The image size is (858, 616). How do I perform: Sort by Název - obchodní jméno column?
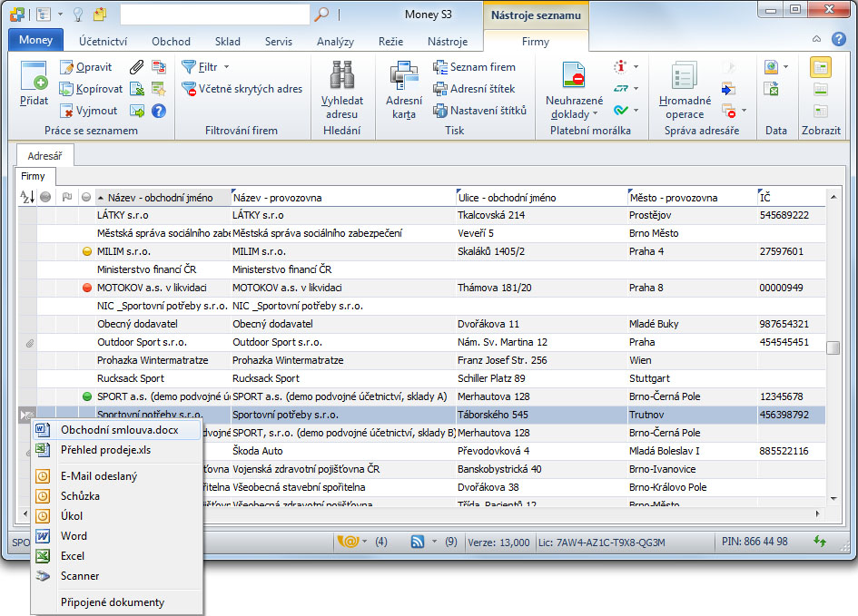pyautogui.click(x=163, y=197)
